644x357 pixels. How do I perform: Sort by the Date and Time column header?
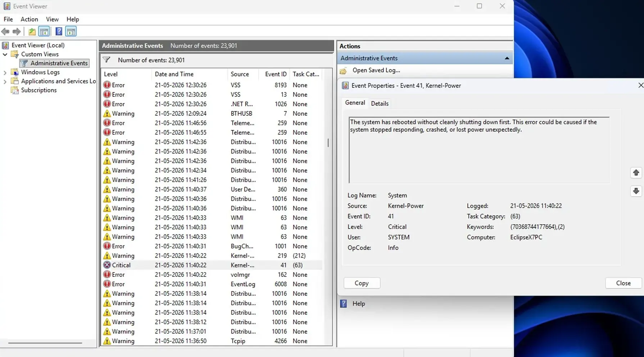pyautogui.click(x=190, y=74)
